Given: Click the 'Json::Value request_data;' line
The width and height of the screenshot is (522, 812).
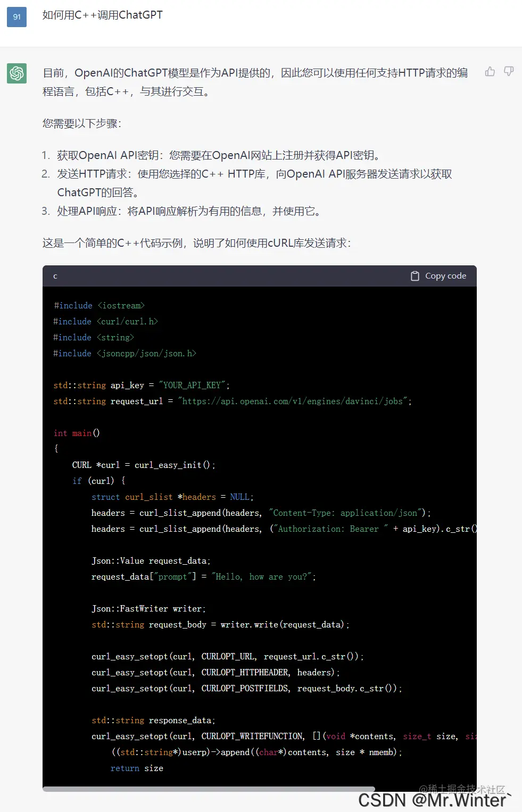Looking at the screenshot, I should tap(151, 560).
